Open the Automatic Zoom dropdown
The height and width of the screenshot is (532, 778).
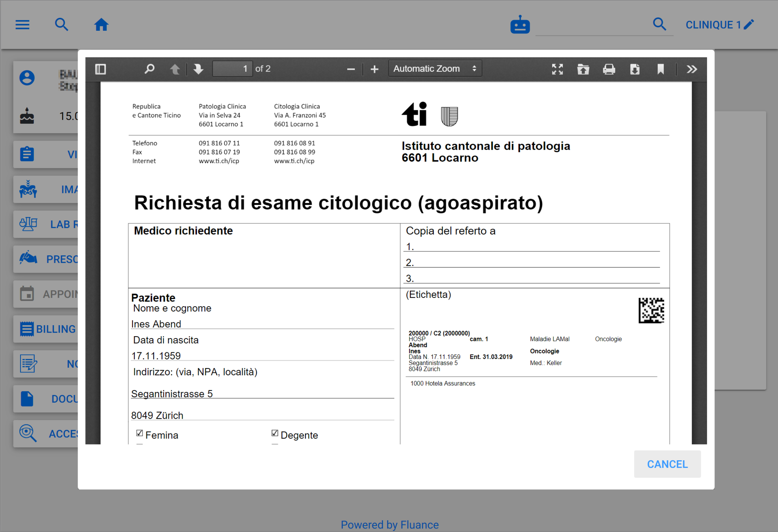435,69
